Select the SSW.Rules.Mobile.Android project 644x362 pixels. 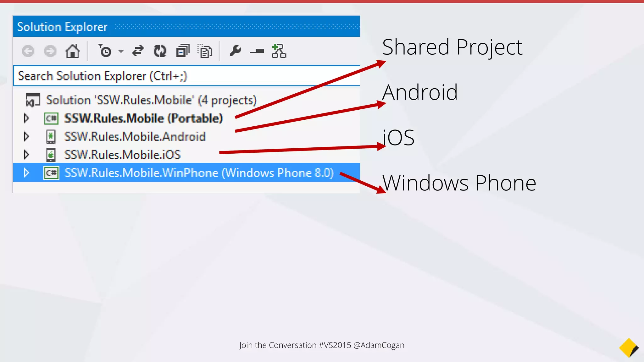(x=135, y=136)
